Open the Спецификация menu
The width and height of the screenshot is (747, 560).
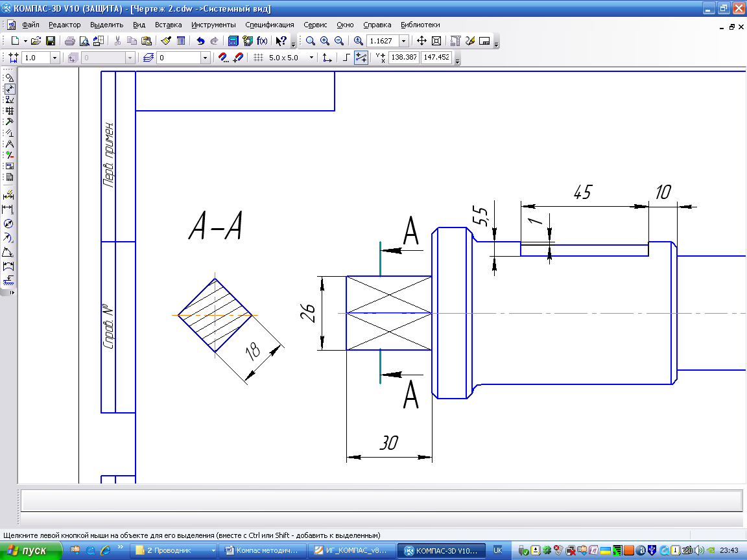pos(270,25)
